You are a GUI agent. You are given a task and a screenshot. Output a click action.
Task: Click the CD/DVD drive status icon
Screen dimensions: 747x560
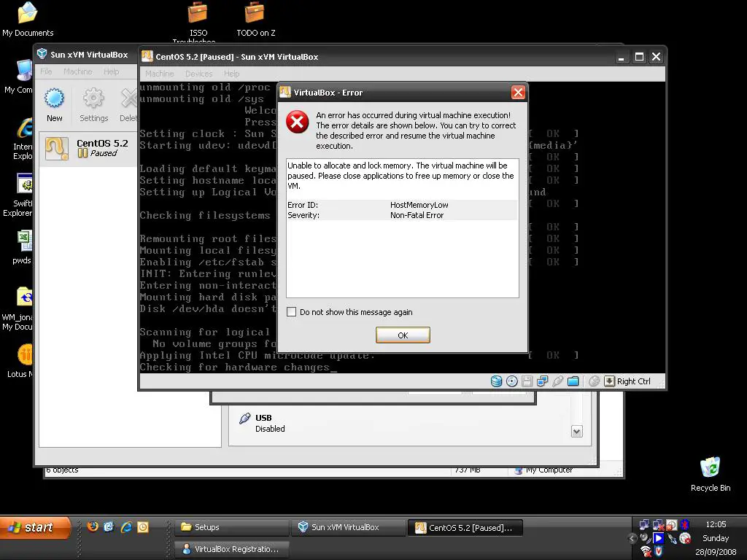(512, 381)
